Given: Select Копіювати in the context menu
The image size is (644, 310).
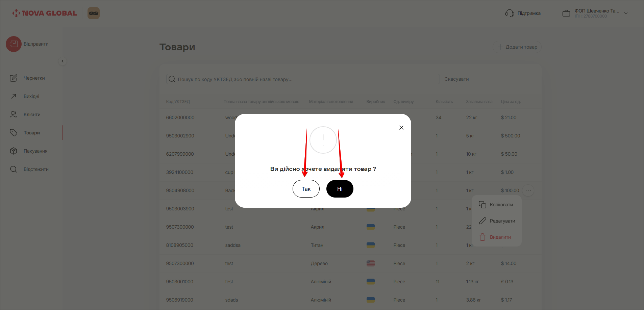Looking at the screenshot, I should tap(501, 205).
